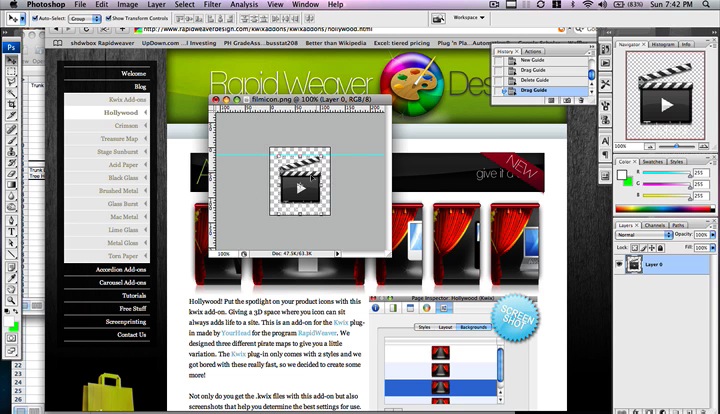Toggle Lock all button in Layers
The image size is (720, 414).
(660, 248)
